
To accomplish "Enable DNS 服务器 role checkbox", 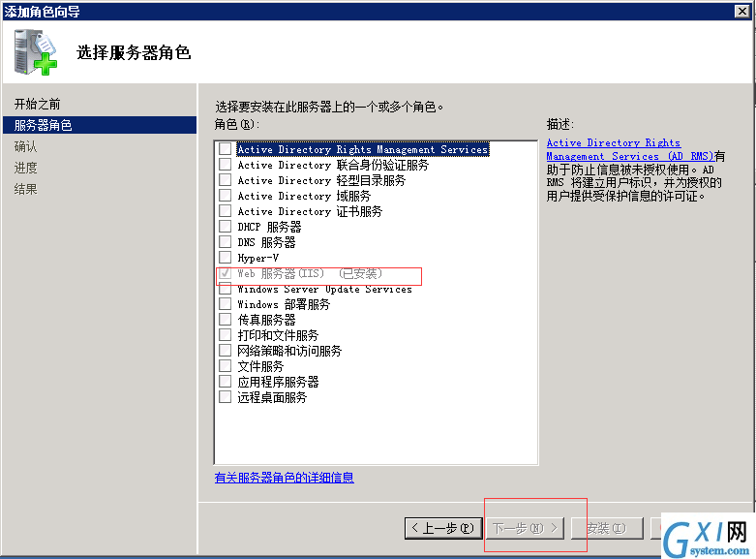I will click(x=226, y=241).
